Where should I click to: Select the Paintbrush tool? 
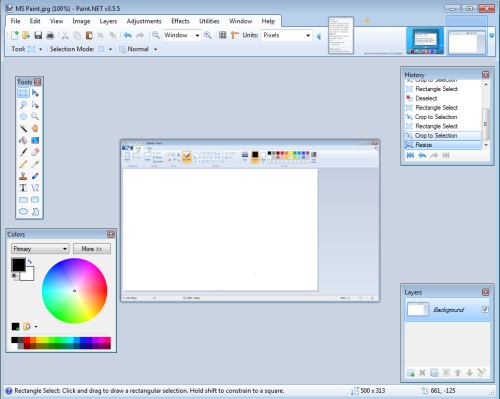coord(23,152)
